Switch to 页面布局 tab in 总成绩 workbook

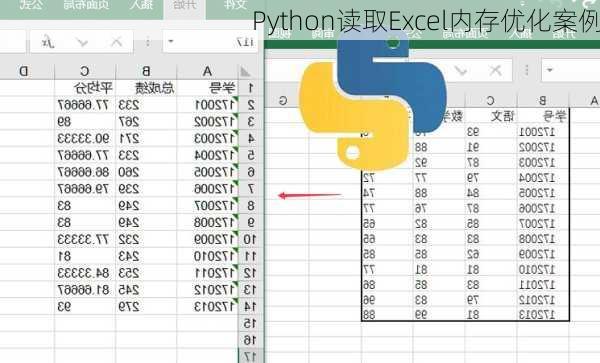pyautogui.click(x=86, y=5)
